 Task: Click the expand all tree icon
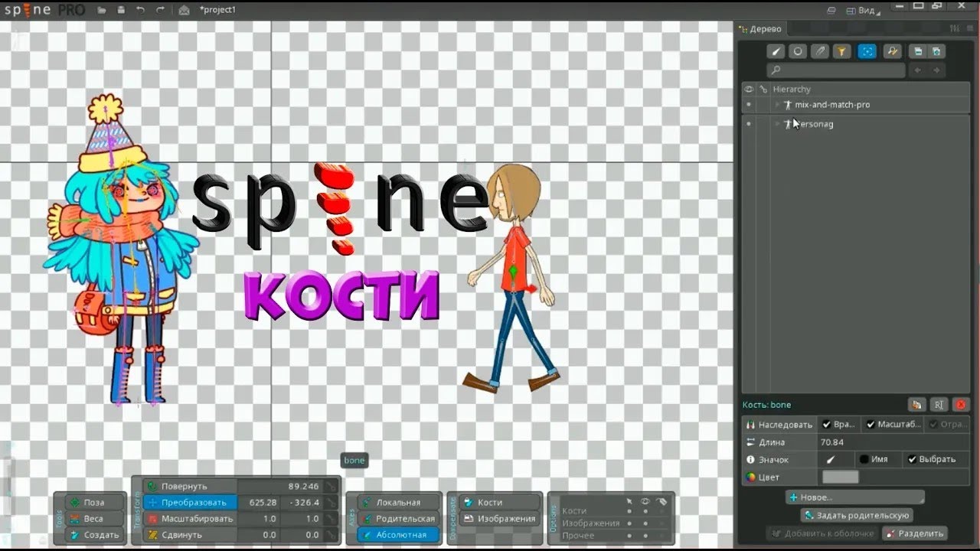pyautogui.click(x=936, y=51)
